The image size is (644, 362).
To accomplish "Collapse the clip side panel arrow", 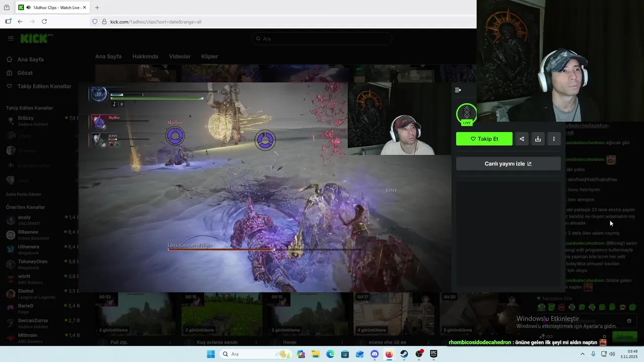I will pos(458,90).
